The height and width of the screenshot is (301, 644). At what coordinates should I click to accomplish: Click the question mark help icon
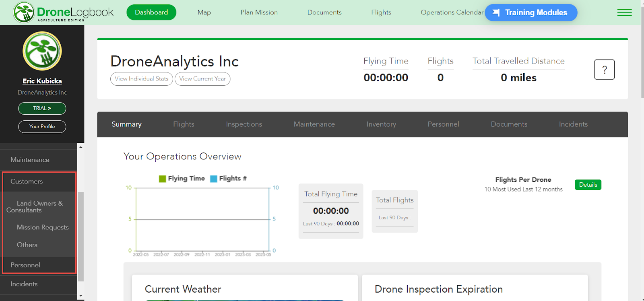[604, 70]
